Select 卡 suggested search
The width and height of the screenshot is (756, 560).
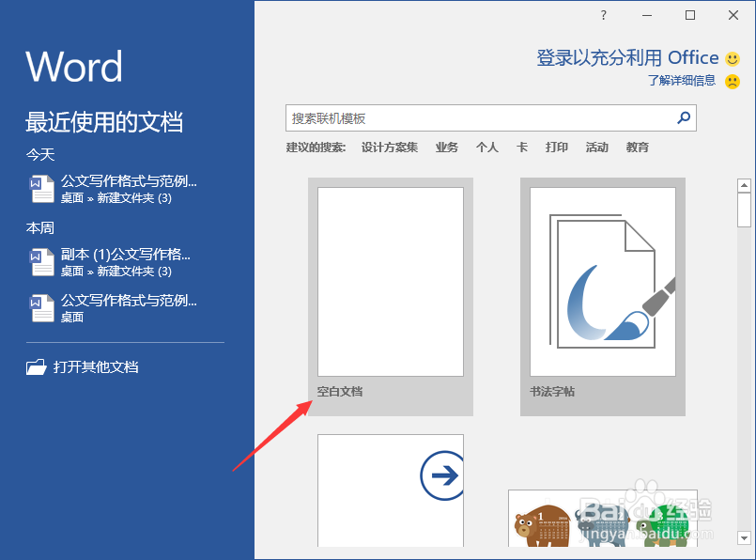521,148
